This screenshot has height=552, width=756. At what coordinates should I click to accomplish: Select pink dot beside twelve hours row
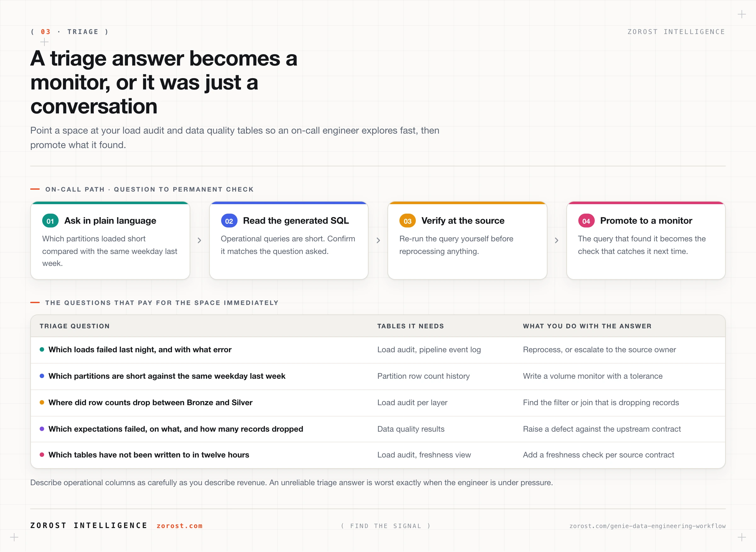tap(42, 454)
